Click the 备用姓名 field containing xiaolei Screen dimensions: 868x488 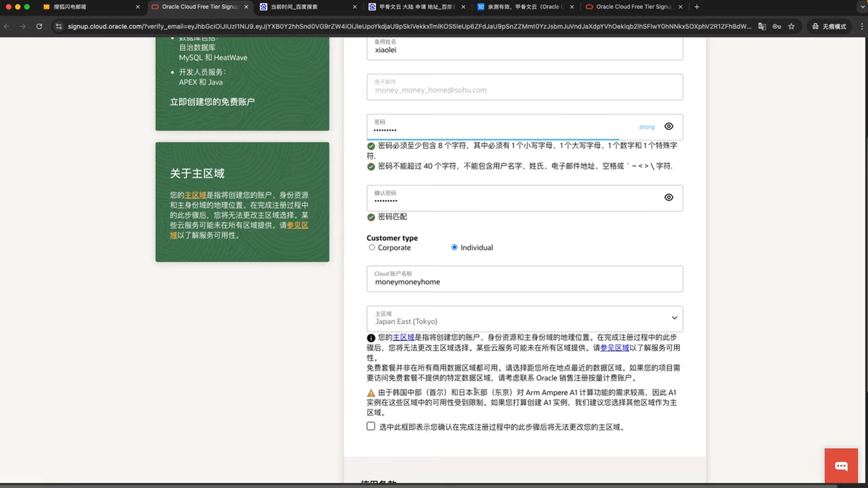point(524,47)
